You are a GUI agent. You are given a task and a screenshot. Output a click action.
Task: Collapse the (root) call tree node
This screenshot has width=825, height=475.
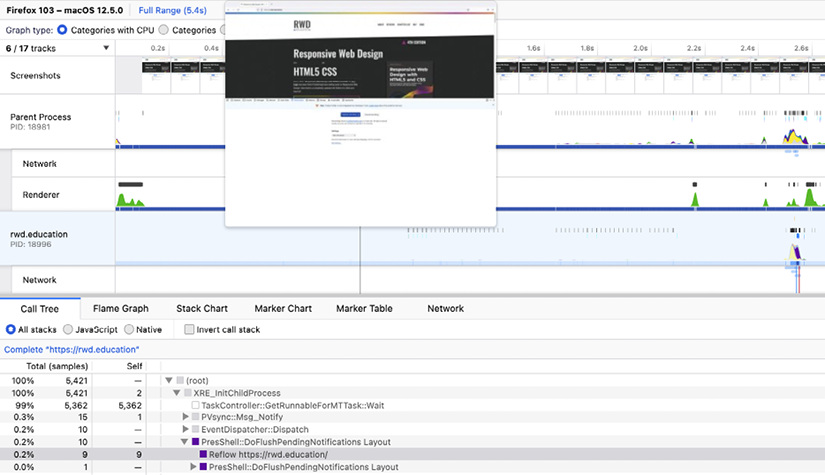click(x=169, y=380)
